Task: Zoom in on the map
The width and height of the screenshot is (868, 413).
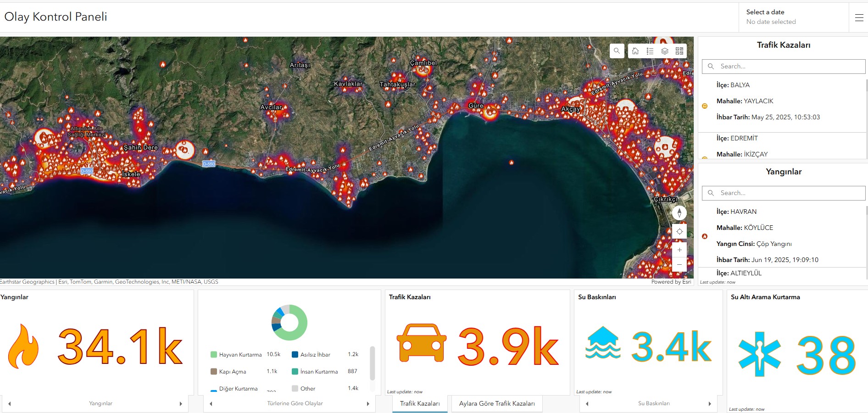Action: [679, 250]
